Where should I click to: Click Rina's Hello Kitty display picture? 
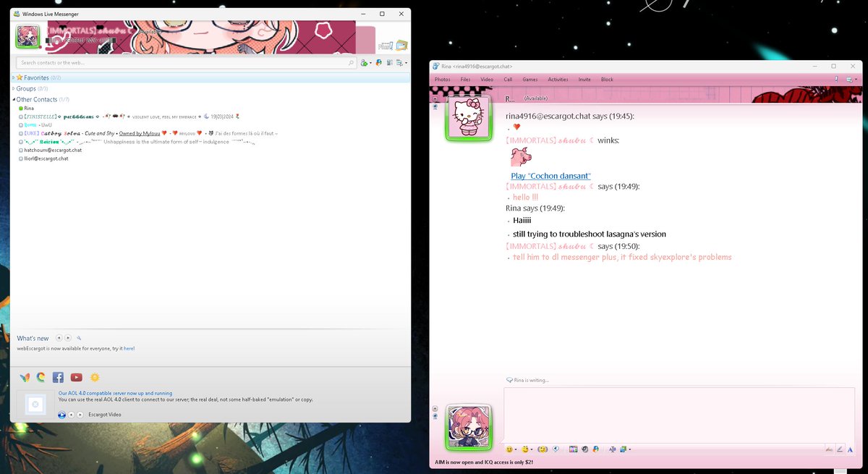click(468, 117)
